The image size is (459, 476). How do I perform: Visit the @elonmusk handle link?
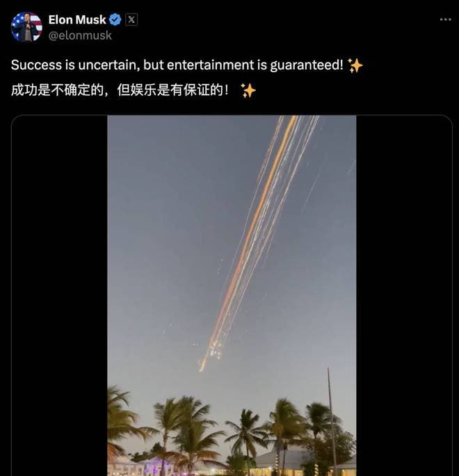coord(80,35)
